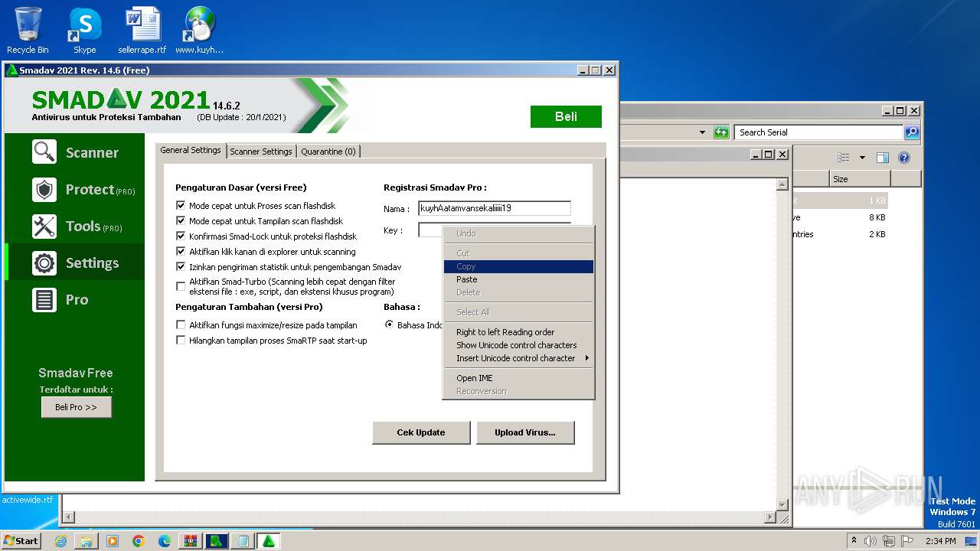The height and width of the screenshot is (551, 980).
Task: Launch Microsoft Edge from taskbar
Action: coord(165,541)
